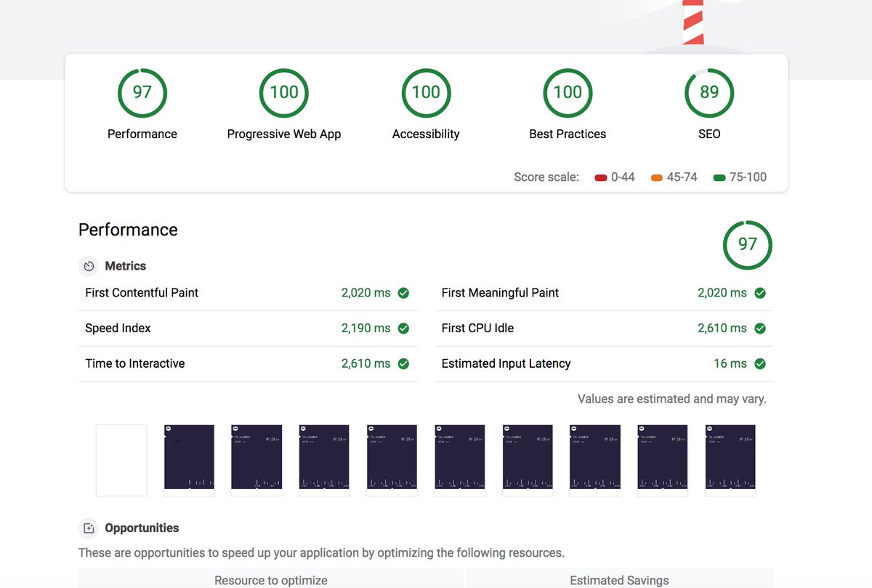Click the 2,020 ms First Meaningful Paint value
The image size is (872, 588).
click(722, 293)
